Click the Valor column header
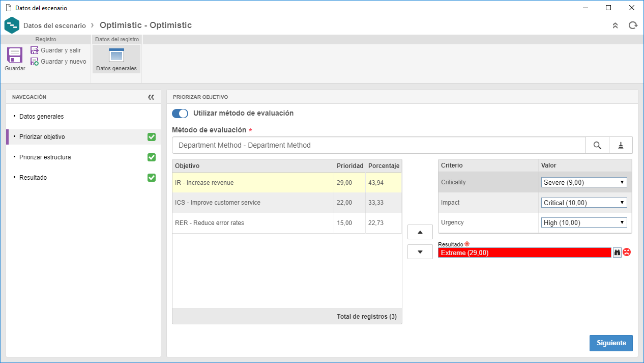The height and width of the screenshot is (363, 644). tap(585, 165)
